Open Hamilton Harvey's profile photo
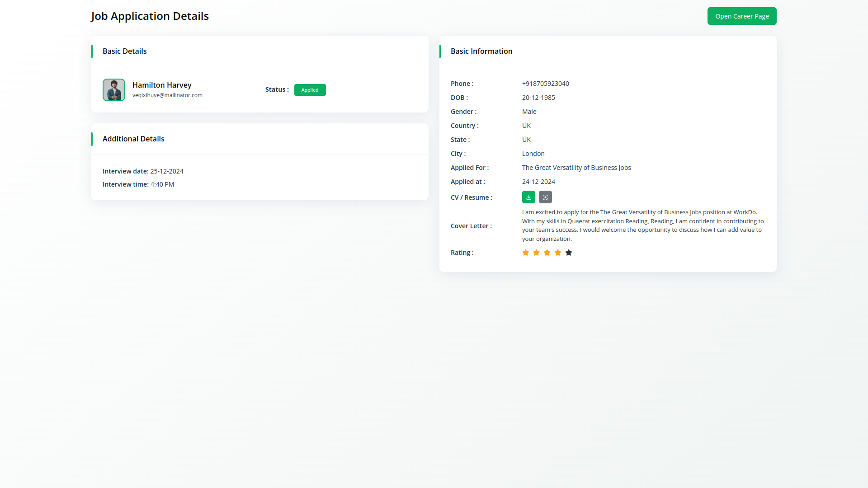 [x=114, y=90]
